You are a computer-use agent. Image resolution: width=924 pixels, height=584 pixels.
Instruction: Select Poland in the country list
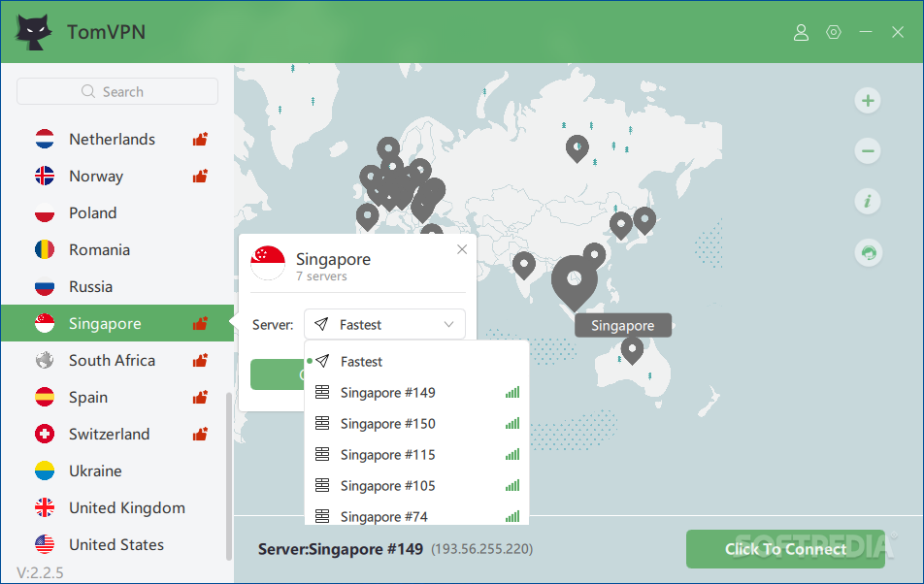pyautogui.click(x=117, y=213)
